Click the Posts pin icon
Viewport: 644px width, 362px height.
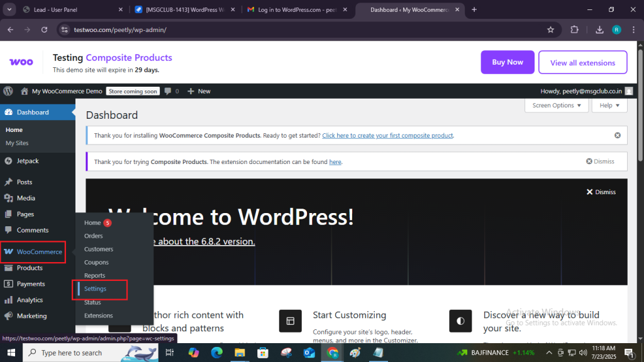(x=9, y=182)
